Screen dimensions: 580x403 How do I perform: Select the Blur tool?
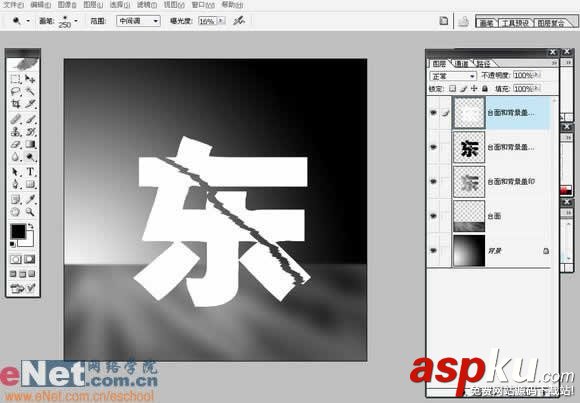pyautogui.click(x=16, y=157)
